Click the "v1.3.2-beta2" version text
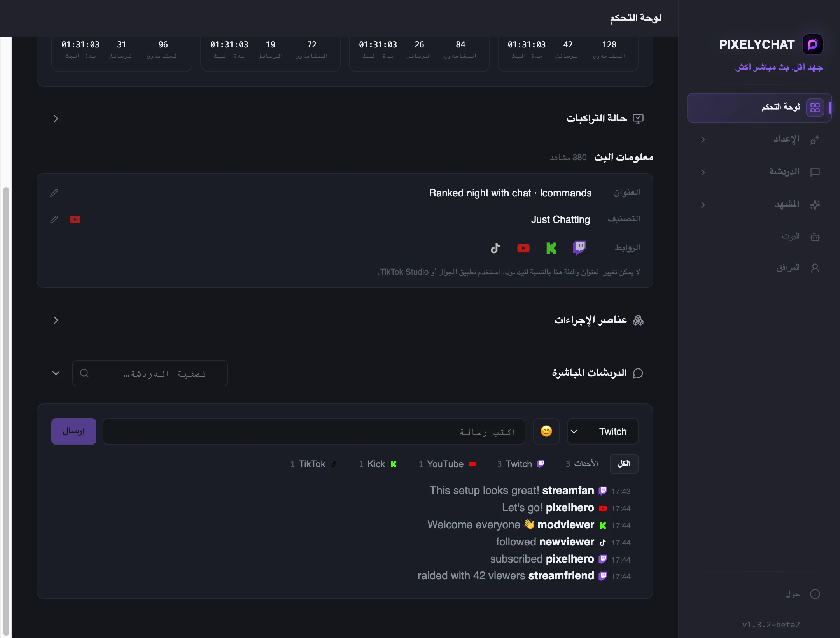840x638 pixels. tap(771, 625)
